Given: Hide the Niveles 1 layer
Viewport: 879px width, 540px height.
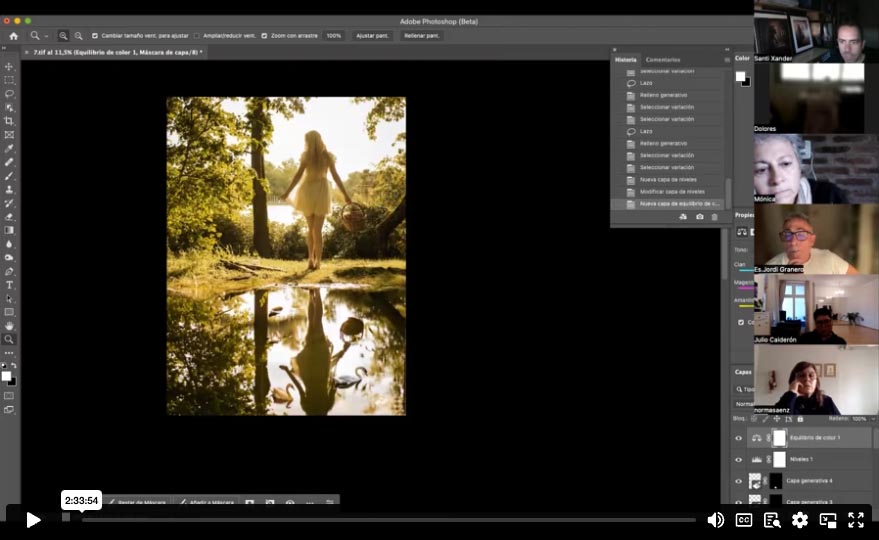Looking at the screenshot, I should coord(738,460).
